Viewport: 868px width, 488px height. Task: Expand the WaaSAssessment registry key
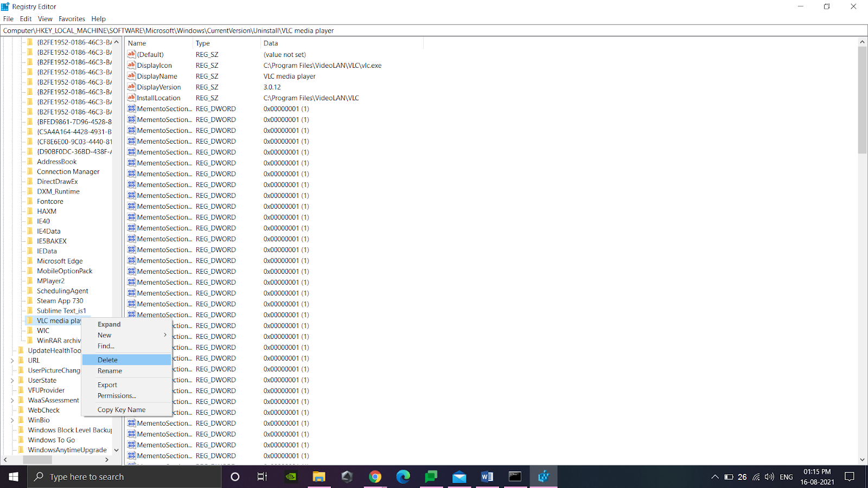point(12,400)
